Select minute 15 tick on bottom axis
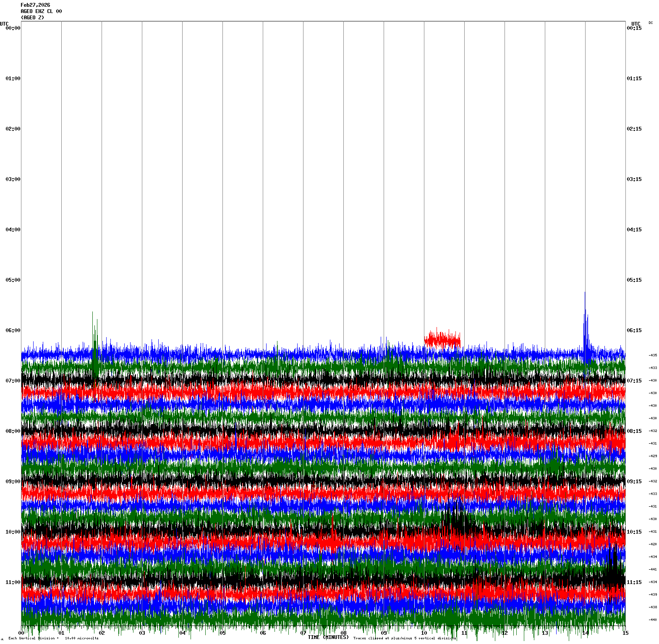Viewport: 659px width, 644px height. 625,633
